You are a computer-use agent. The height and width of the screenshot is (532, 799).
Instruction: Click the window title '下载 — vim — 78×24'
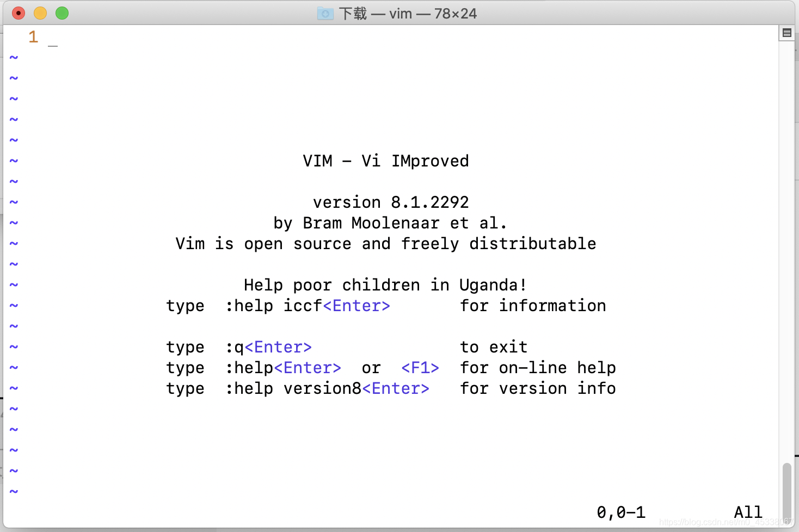pyautogui.click(x=408, y=14)
